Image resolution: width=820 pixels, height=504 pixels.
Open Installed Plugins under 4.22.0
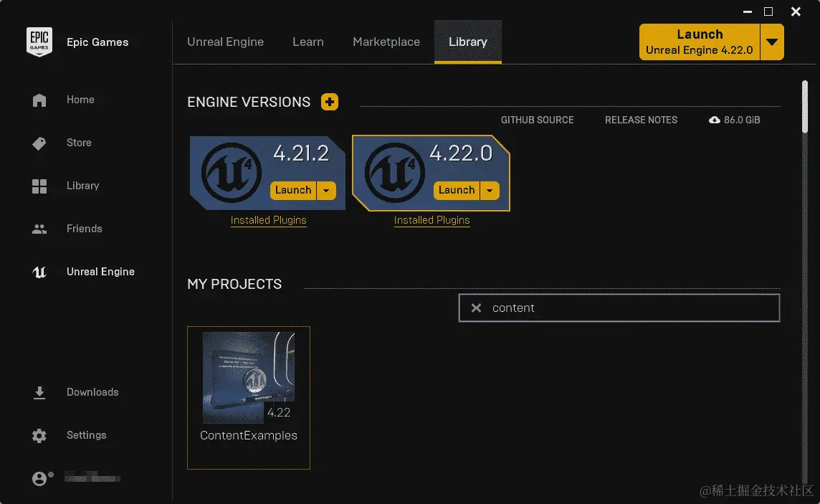click(x=432, y=220)
